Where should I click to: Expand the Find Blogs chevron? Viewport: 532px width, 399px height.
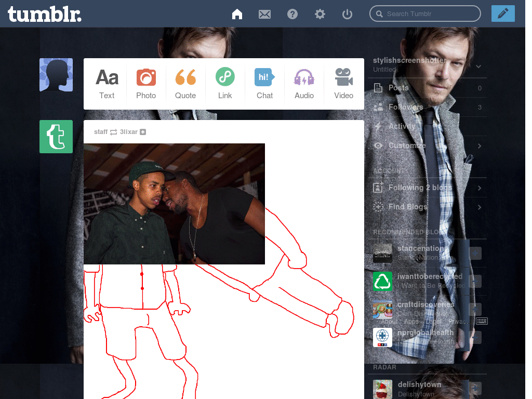[x=480, y=207]
